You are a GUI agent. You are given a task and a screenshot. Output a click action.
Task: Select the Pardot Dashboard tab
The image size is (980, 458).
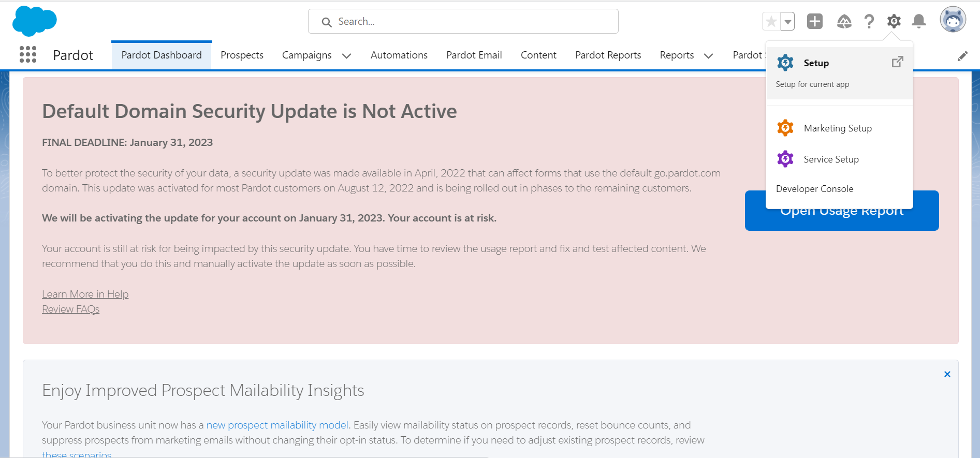pos(162,55)
